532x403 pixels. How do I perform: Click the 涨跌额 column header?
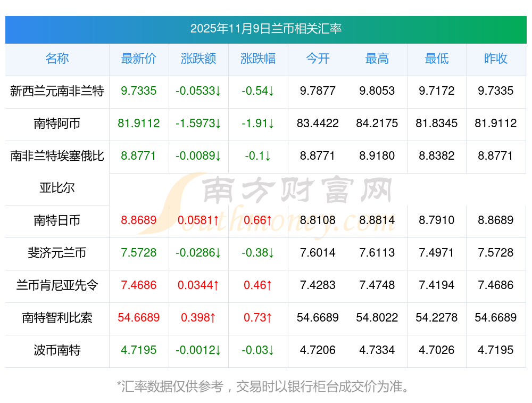tap(198, 59)
